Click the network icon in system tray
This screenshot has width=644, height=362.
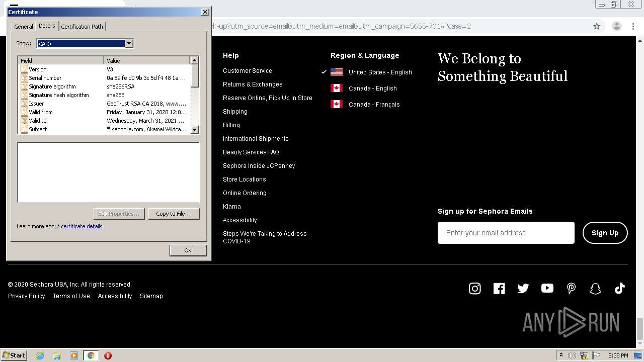[x=584, y=355]
